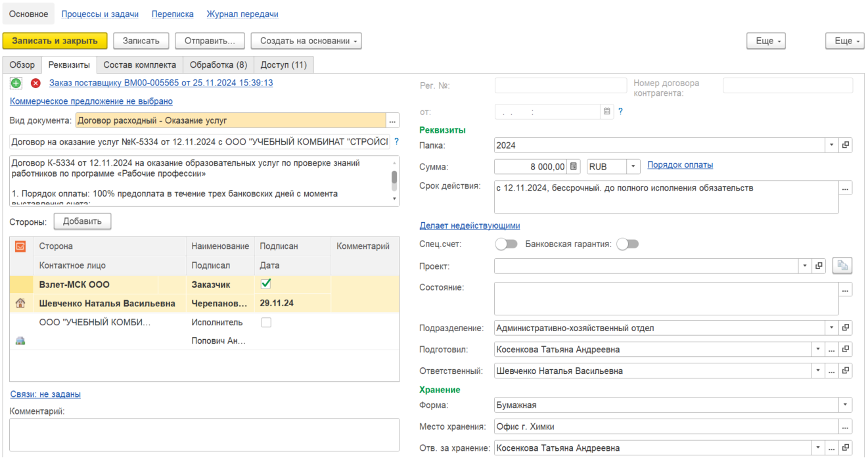Open the Проект value in a new window
The height and width of the screenshot is (458, 868).
point(819,266)
